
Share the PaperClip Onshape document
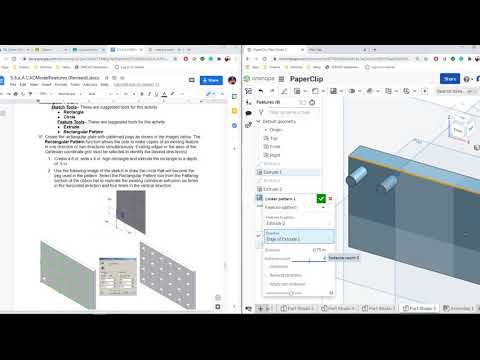(x=450, y=79)
